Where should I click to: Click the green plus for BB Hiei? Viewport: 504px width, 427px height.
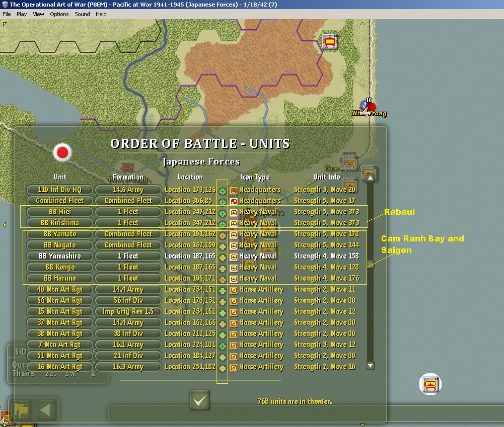click(x=222, y=213)
